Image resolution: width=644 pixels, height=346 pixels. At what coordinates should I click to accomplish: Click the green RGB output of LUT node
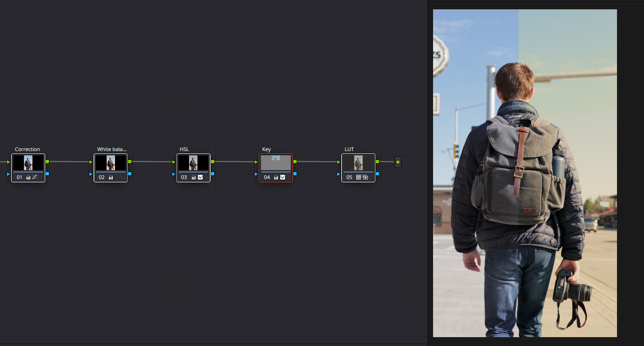click(378, 161)
